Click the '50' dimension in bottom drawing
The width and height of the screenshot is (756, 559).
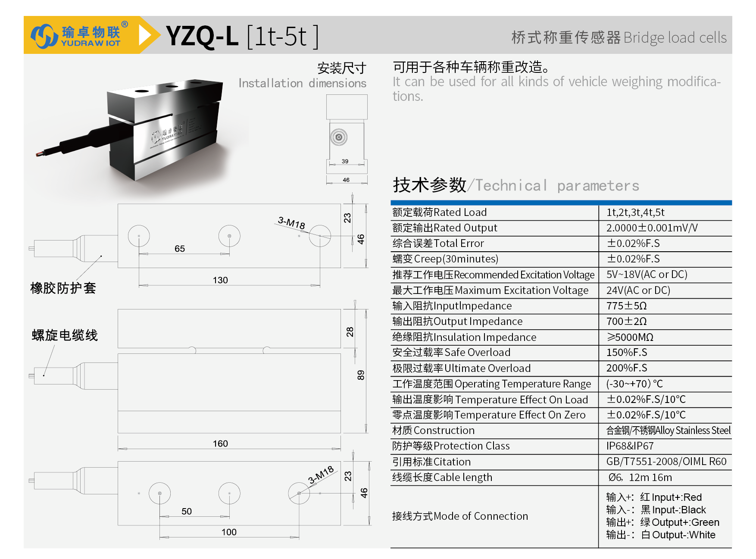[187, 511]
